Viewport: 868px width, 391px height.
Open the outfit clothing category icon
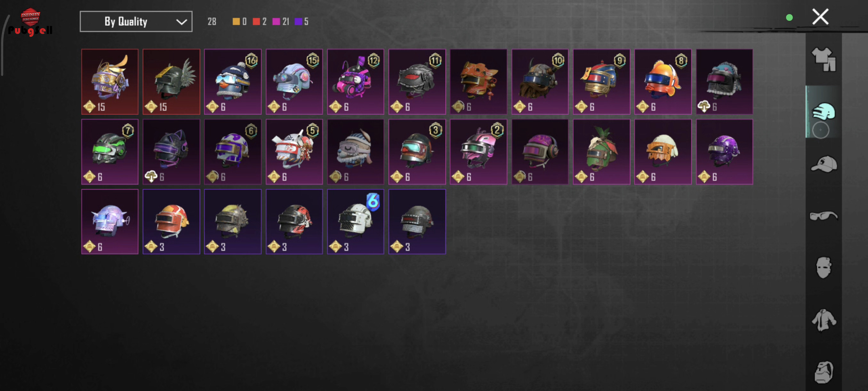click(824, 59)
